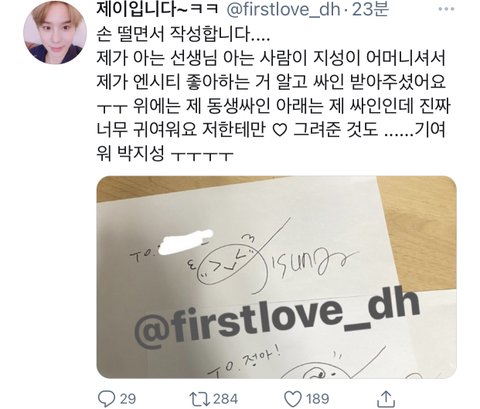Open the tweet's more options ellipsis menu
480x409 pixels.
tap(446, 9)
